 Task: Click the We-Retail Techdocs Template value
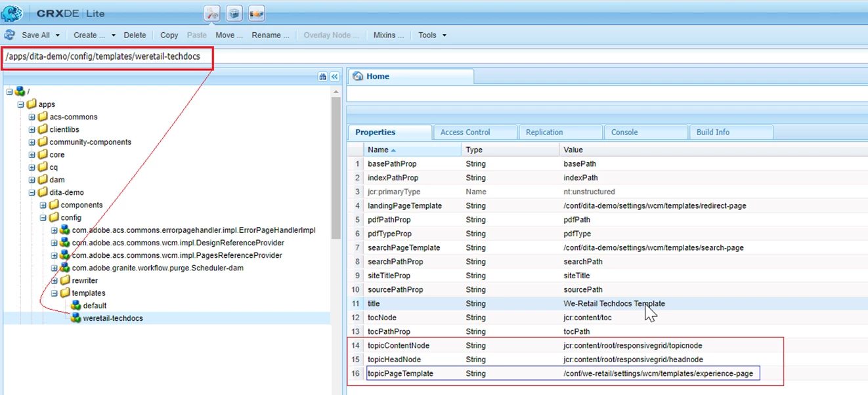coord(614,304)
